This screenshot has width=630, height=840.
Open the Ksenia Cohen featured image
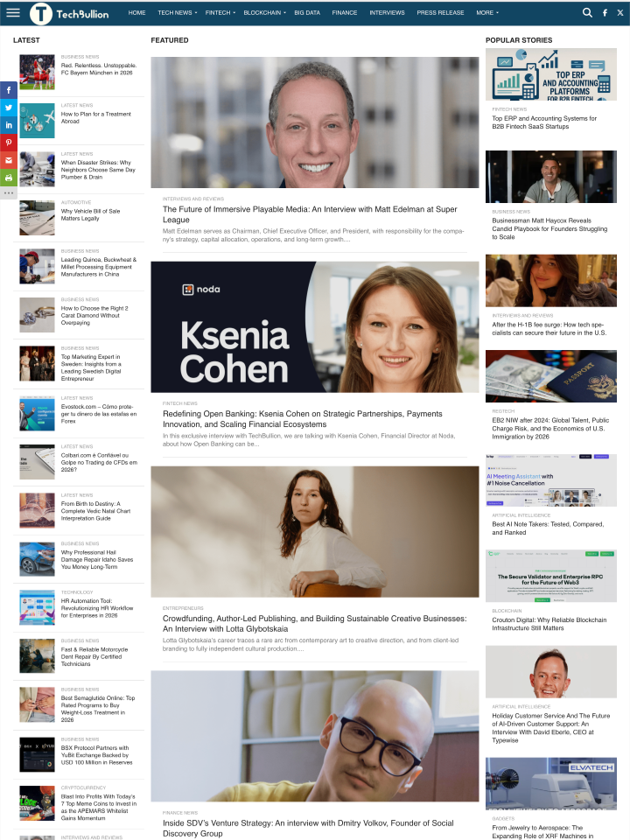click(x=314, y=326)
